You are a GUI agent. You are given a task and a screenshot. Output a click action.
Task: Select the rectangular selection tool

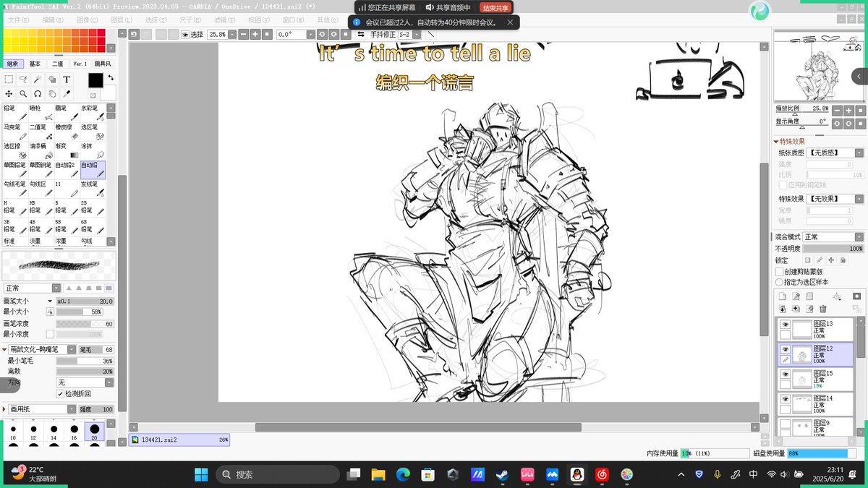point(9,80)
